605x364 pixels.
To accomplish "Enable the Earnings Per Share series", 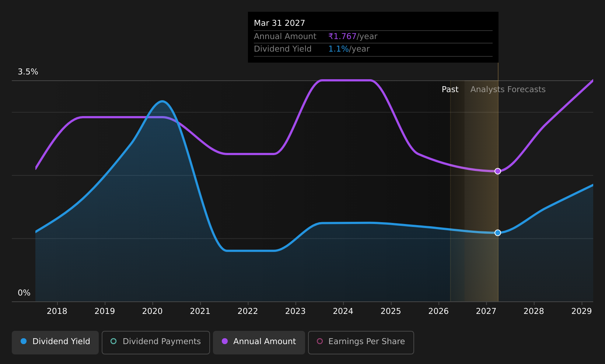I will (361, 342).
